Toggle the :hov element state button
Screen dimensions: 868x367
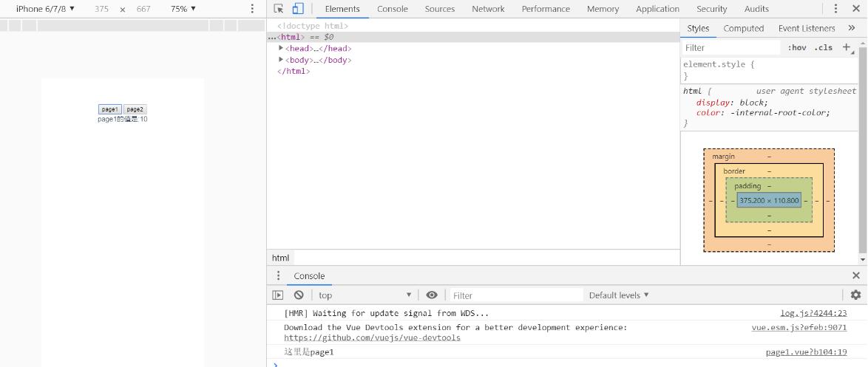797,47
